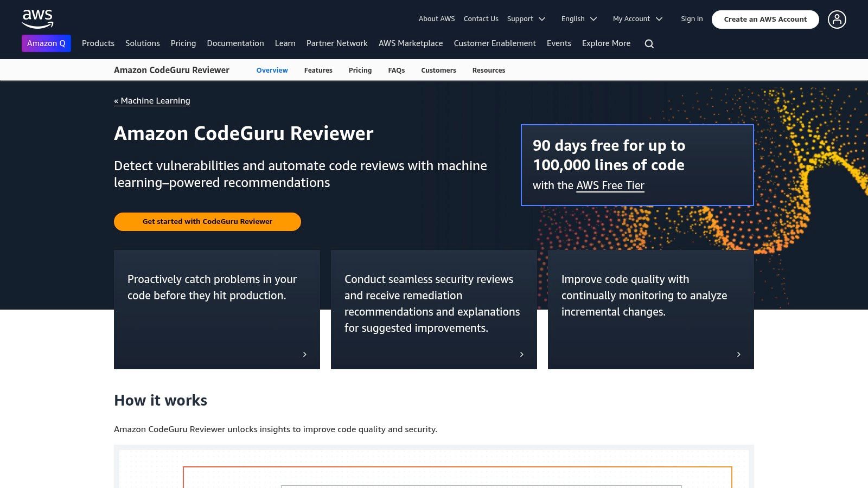Open the Customer Enablement menu
868x488 pixels.
[495, 43]
